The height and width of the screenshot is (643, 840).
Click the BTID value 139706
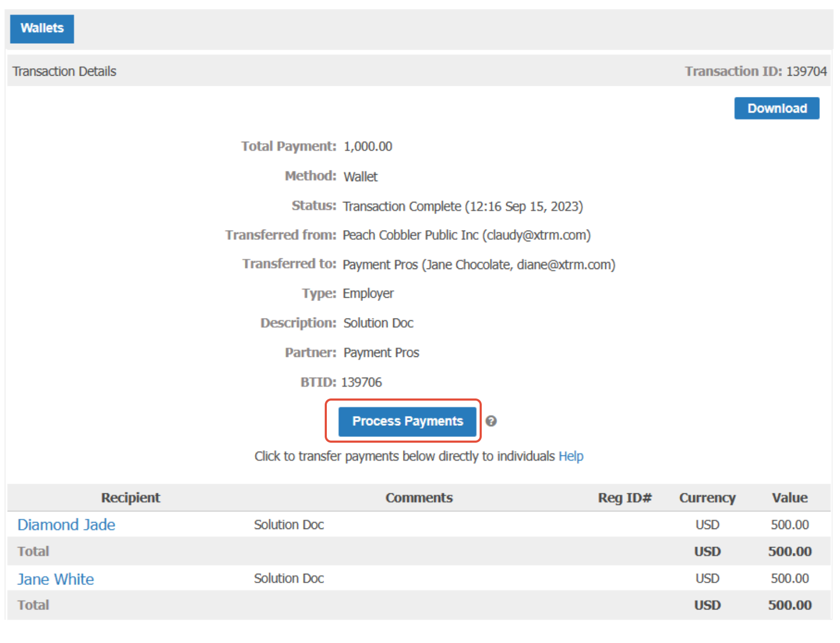click(361, 382)
